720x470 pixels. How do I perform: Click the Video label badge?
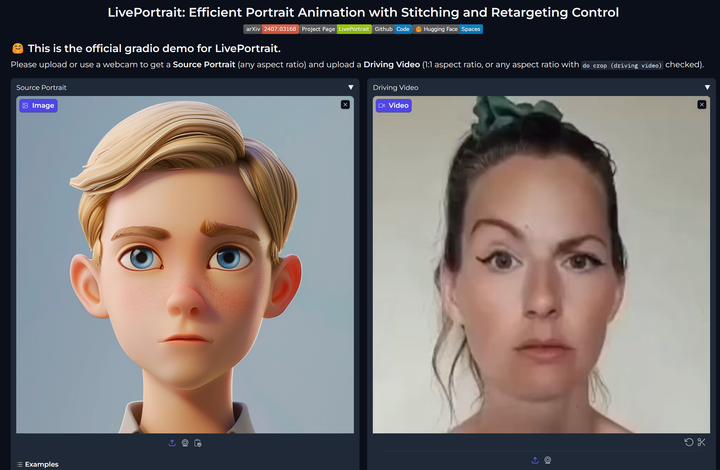coord(394,106)
